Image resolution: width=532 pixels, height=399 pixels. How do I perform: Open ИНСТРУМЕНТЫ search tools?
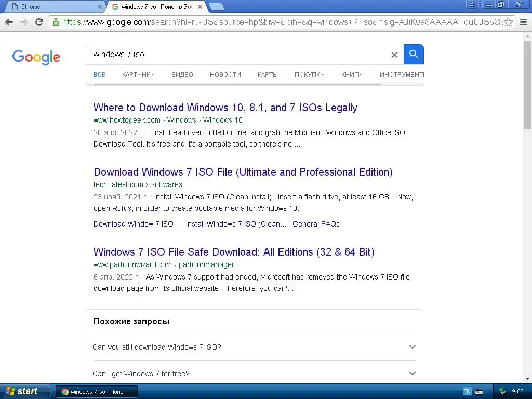[402, 75]
